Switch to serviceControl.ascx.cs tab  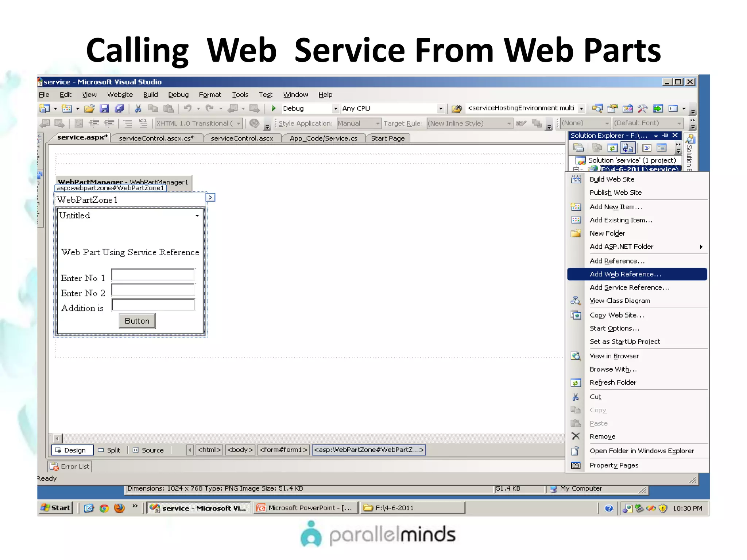click(156, 138)
